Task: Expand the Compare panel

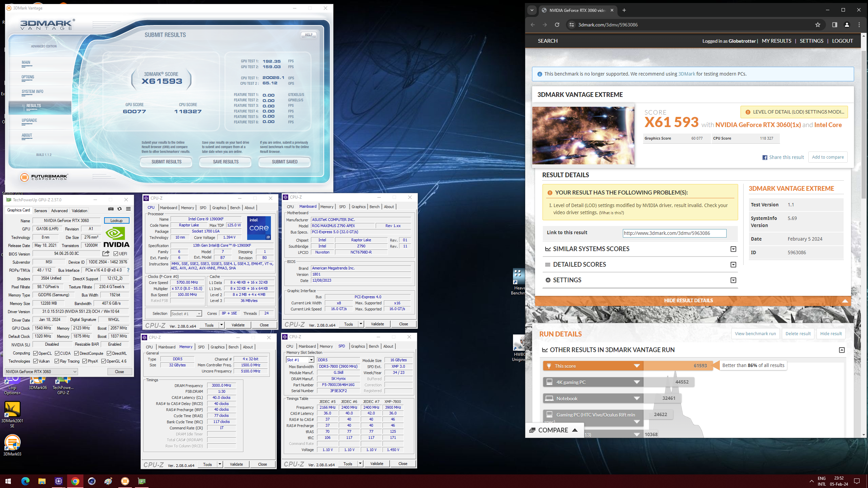Action: pyautogui.click(x=554, y=430)
